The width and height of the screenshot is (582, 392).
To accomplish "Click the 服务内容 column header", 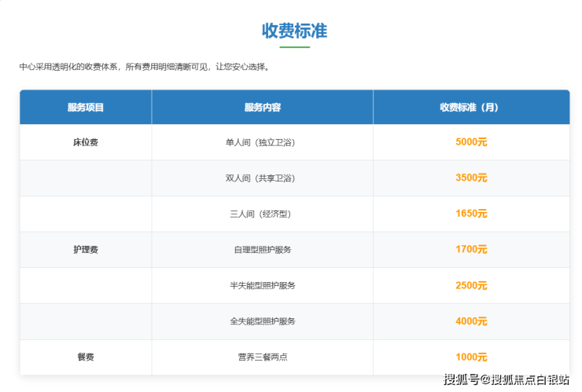I will [263, 107].
